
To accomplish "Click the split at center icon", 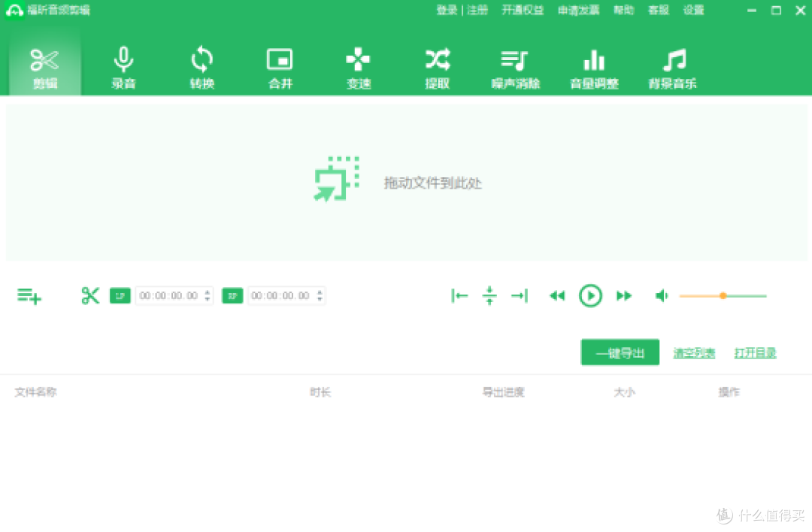I will [x=489, y=295].
